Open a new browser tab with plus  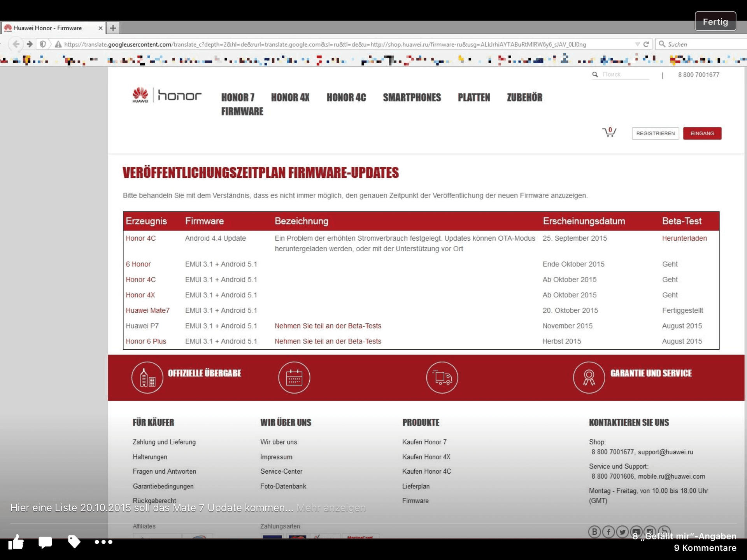(x=113, y=28)
